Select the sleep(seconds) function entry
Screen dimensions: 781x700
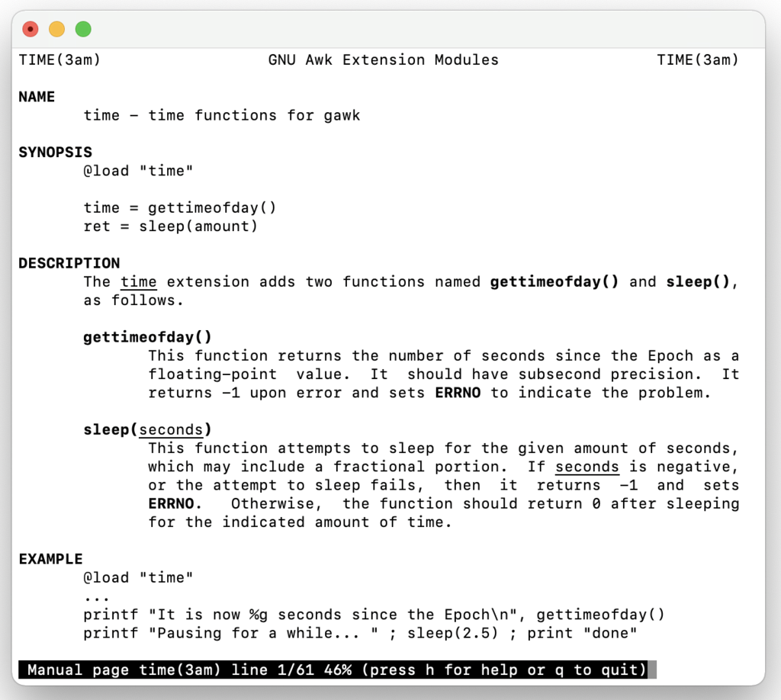[146, 429]
